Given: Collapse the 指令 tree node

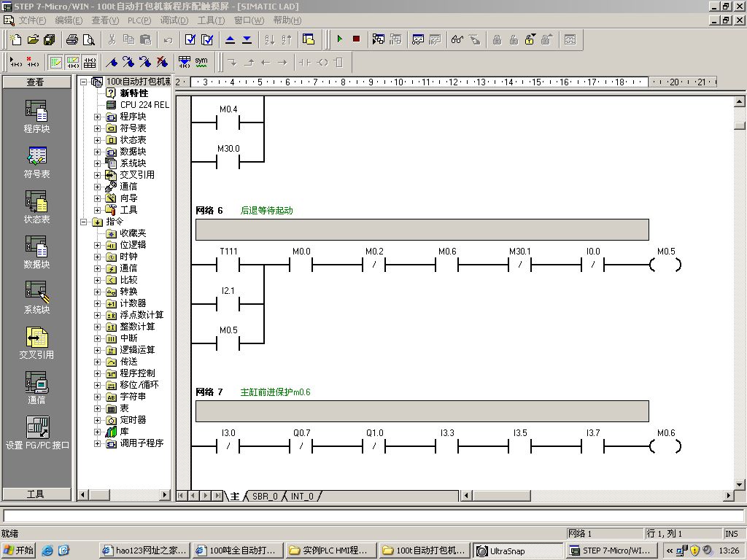Looking at the screenshot, I should [85, 222].
